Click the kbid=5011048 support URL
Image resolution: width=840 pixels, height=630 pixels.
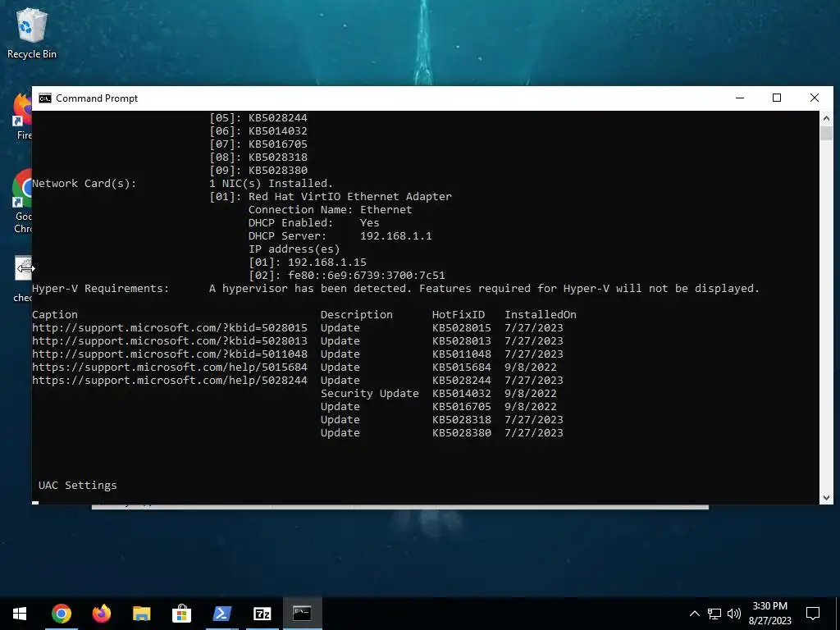point(170,354)
